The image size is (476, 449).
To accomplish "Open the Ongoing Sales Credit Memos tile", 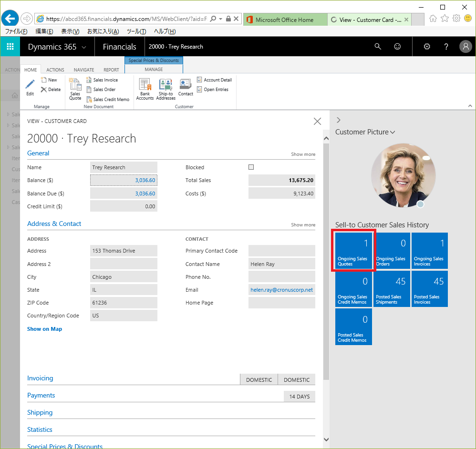I will 353,289.
